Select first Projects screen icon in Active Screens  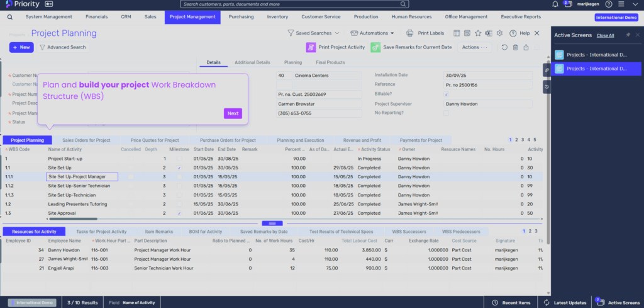click(x=559, y=55)
